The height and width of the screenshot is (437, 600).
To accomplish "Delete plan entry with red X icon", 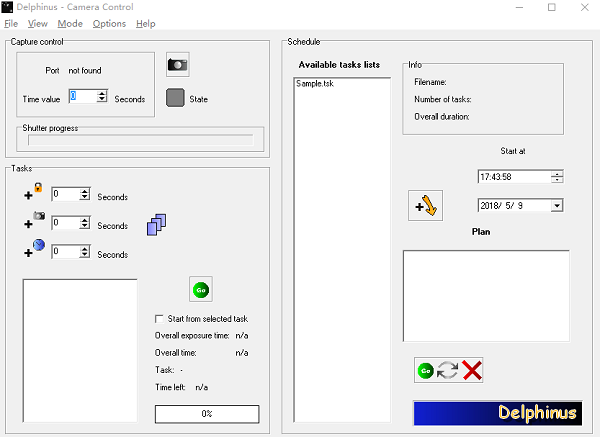I will point(472,370).
